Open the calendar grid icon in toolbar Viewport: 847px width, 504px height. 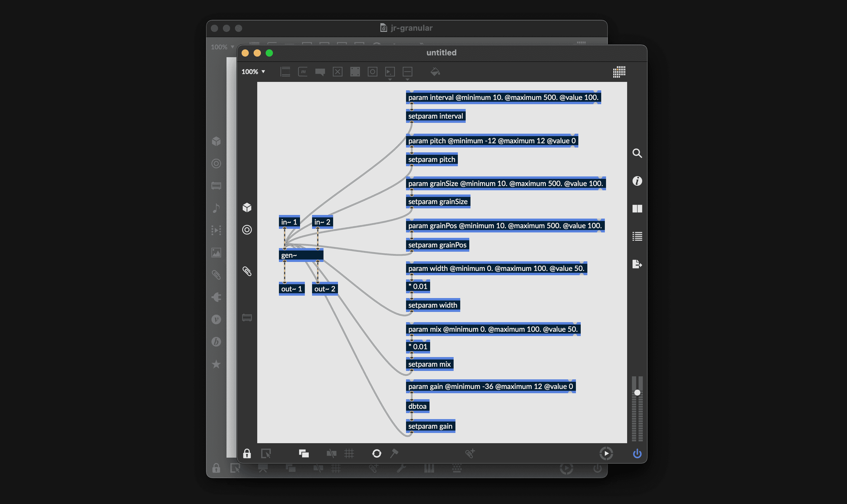619,72
